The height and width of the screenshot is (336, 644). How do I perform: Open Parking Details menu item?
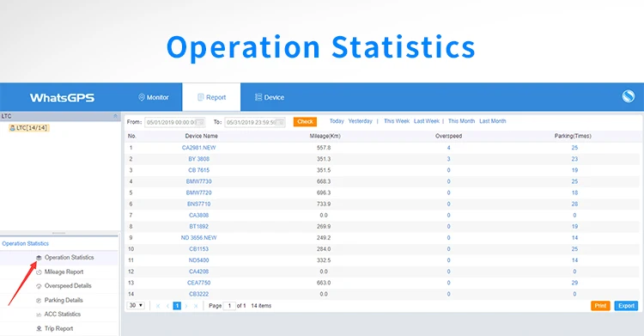click(64, 300)
